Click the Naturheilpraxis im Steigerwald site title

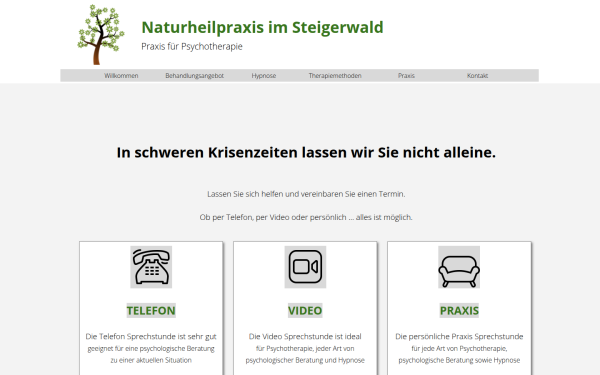tap(262, 28)
